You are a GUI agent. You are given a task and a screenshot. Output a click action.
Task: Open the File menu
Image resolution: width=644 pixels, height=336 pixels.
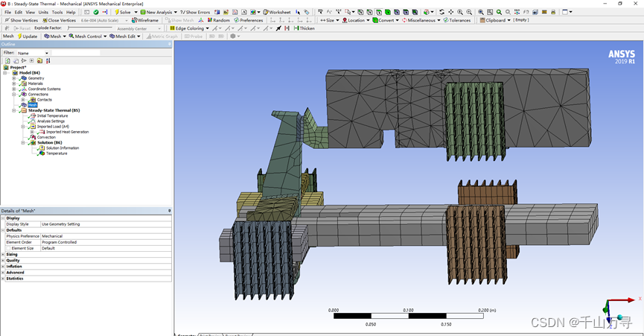click(x=7, y=12)
